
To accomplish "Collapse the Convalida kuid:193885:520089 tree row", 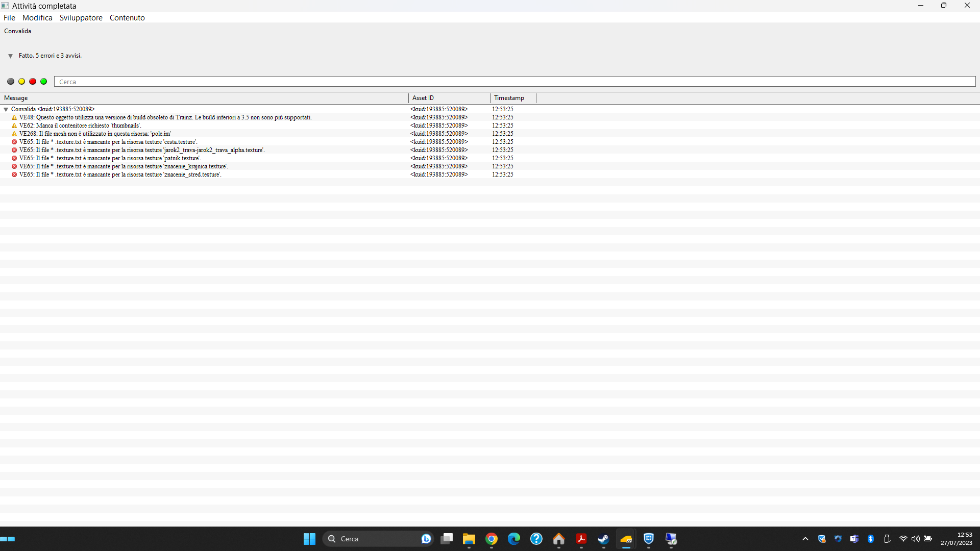I will 6,109.
